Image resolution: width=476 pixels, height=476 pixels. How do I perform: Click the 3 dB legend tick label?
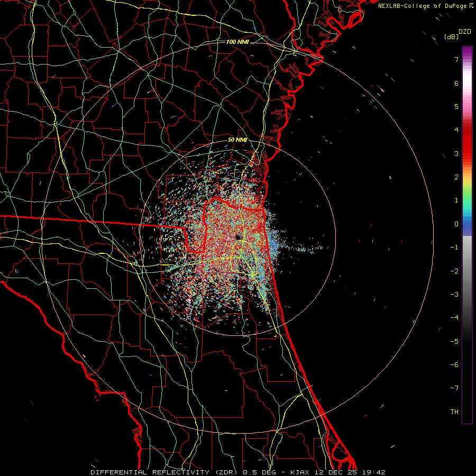tap(456, 153)
